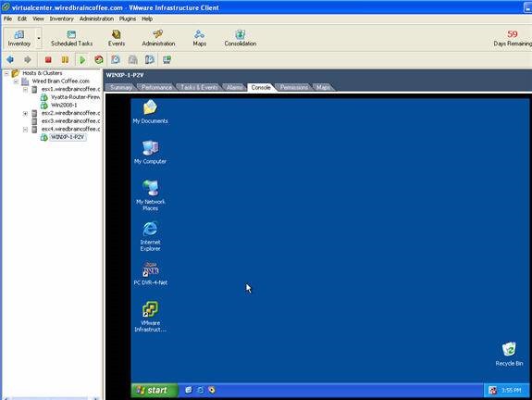Open the Events view
The height and width of the screenshot is (400, 532).
click(117, 38)
